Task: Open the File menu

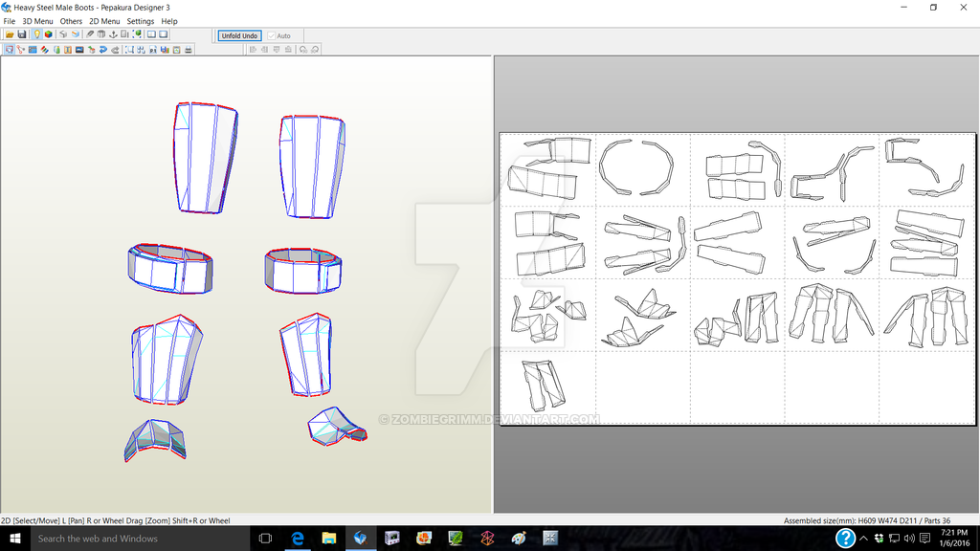Action: 9,21
